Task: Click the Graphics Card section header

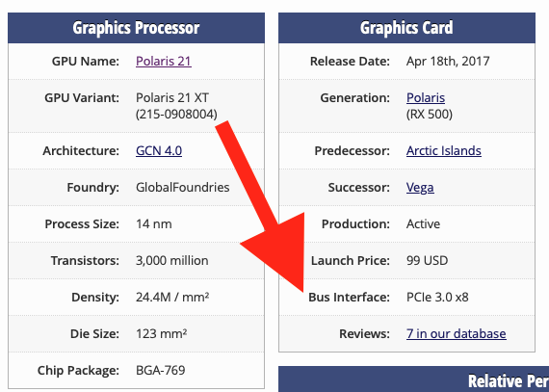Action: pyautogui.click(x=406, y=28)
